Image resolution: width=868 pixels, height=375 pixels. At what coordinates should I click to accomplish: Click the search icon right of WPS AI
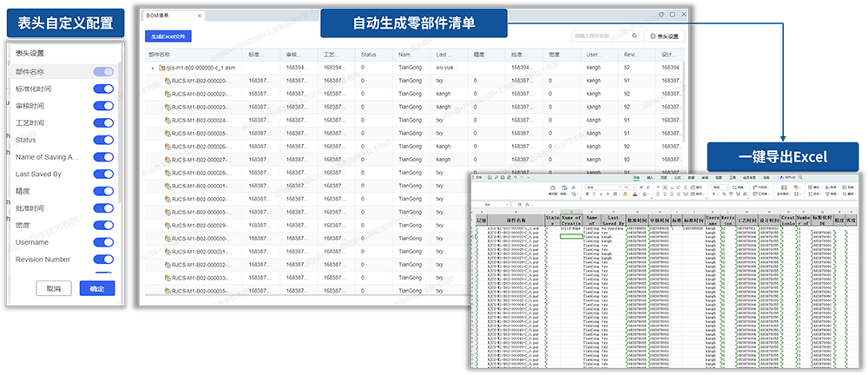tap(800, 177)
